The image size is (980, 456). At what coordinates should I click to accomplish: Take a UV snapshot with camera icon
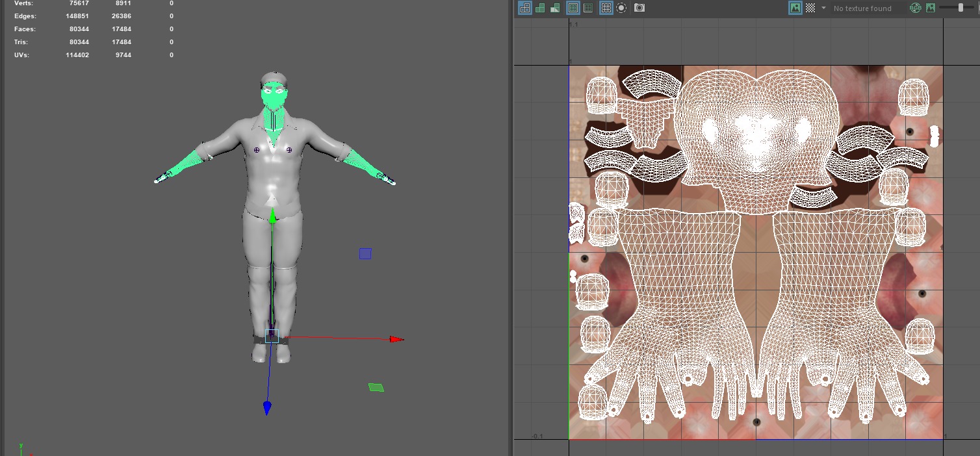click(639, 8)
